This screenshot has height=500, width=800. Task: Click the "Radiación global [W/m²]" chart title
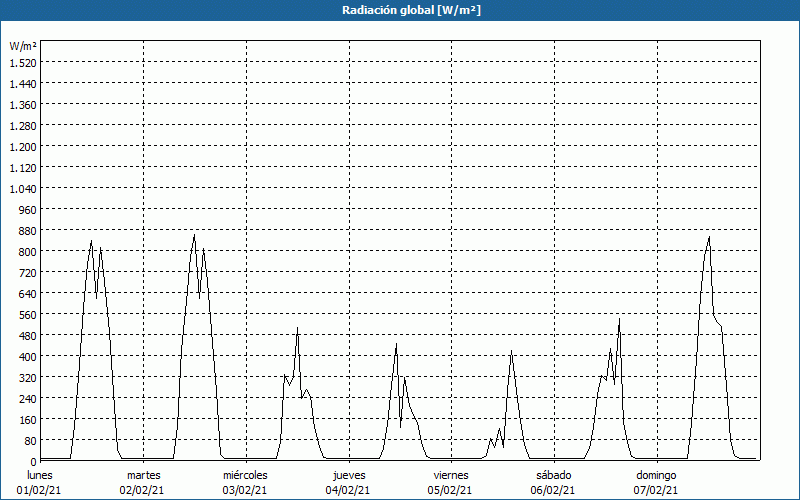[x=411, y=10]
